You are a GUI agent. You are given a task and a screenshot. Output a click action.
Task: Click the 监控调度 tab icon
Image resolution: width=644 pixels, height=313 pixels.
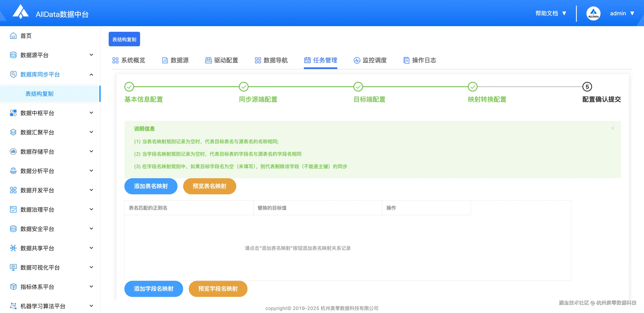[x=357, y=60]
